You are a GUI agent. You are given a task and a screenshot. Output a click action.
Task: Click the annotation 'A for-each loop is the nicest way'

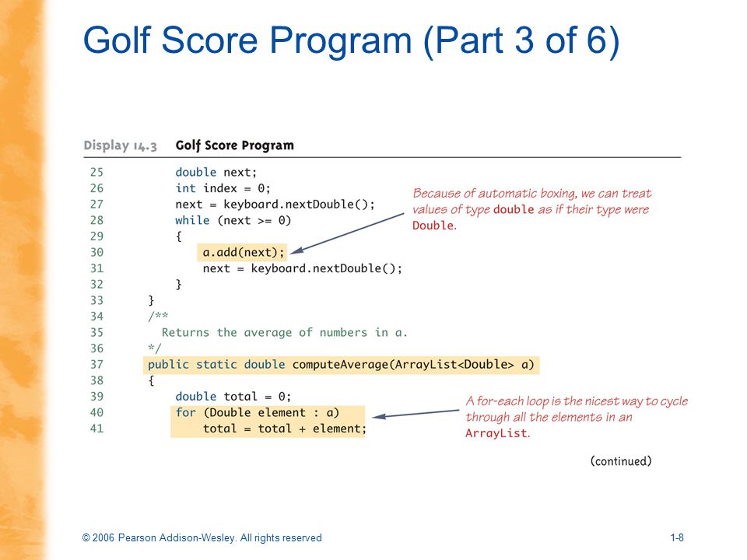[577, 417]
